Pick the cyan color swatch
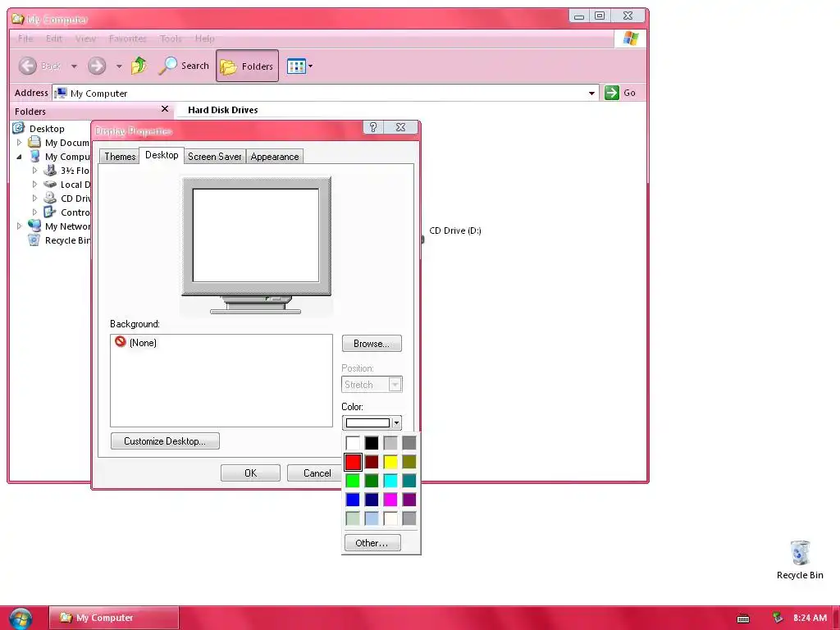The height and width of the screenshot is (630, 840). pos(390,481)
